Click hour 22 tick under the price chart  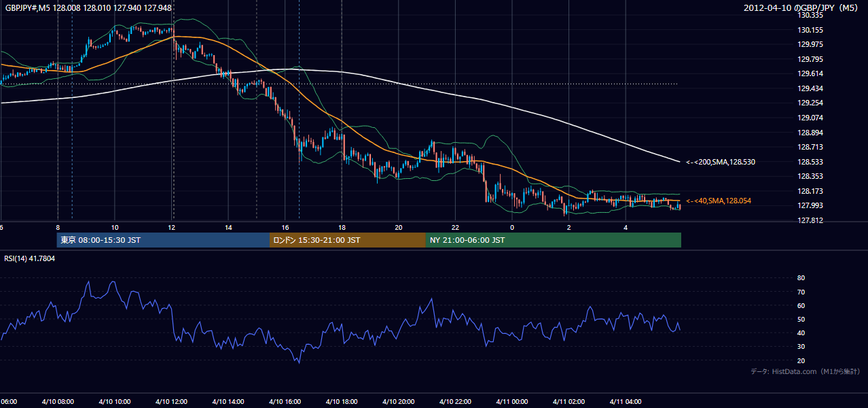click(x=455, y=227)
